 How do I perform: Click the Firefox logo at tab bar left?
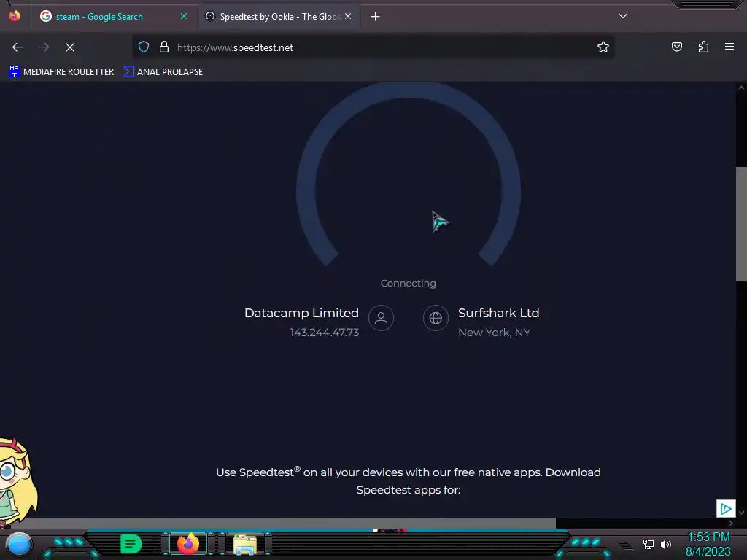[15, 16]
